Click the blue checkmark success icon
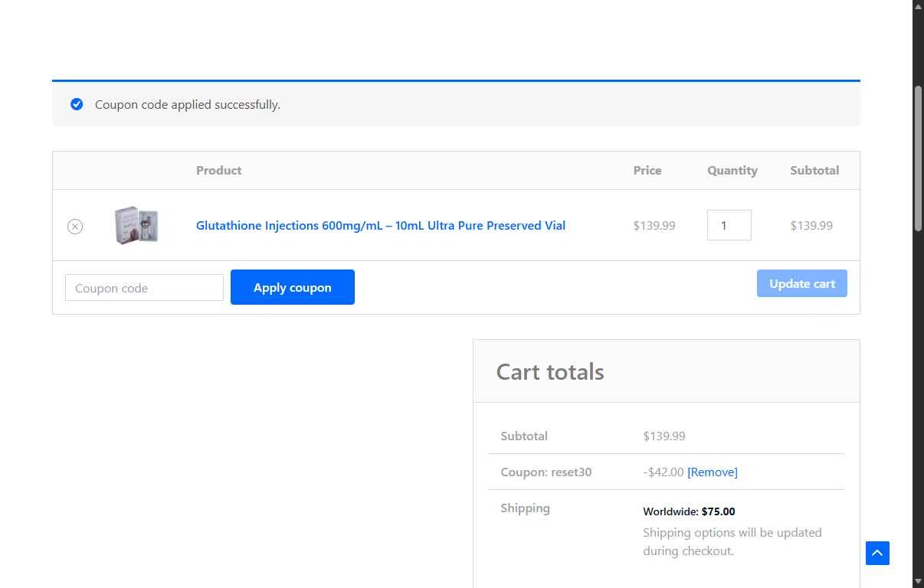Viewport: 924px width, 588px height. pyautogui.click(x=77, y=104)
